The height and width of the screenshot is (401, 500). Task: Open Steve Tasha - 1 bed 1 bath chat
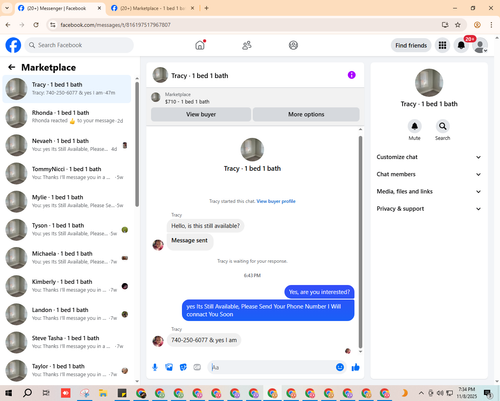(x=67, y=342)
